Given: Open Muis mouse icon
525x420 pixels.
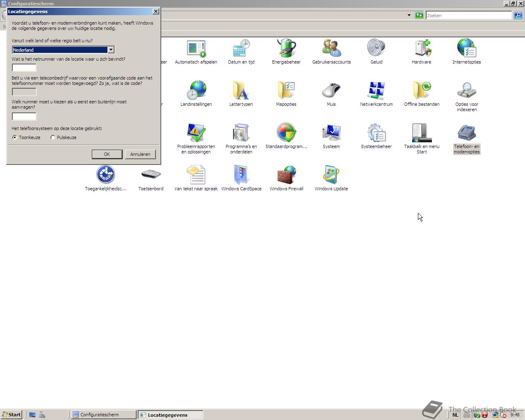Looking at the screenshot, I should click(331, 91).
